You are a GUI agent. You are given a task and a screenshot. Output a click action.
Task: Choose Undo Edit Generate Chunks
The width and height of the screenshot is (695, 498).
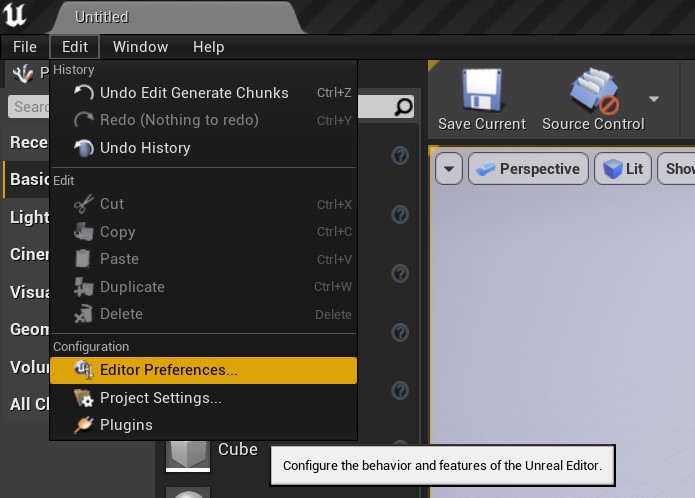coord(203,93)
